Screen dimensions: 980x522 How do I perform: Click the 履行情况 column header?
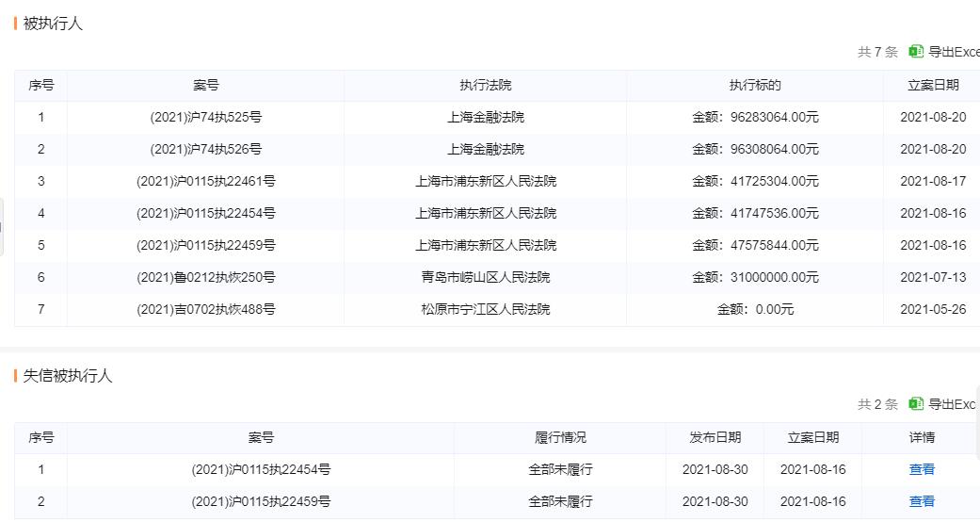[x=560, y=437]
